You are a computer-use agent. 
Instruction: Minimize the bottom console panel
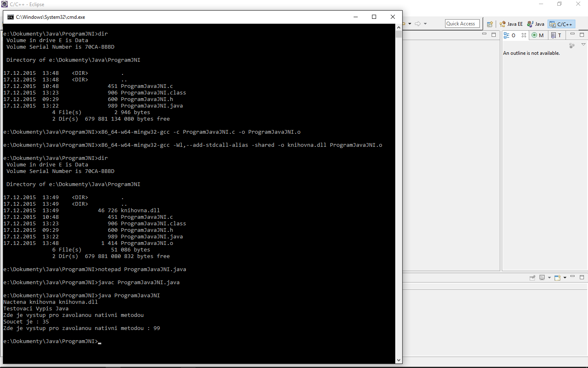572,277
